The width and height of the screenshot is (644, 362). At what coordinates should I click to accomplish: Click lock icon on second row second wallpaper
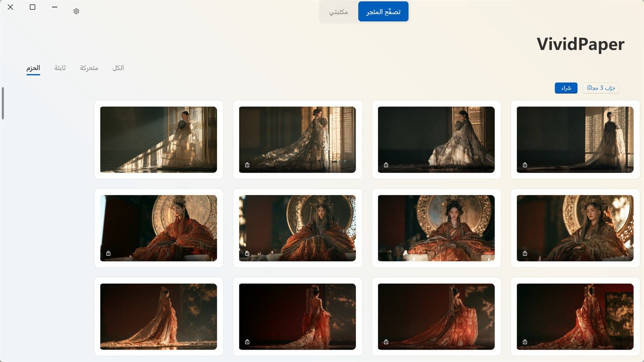[247, 253]
